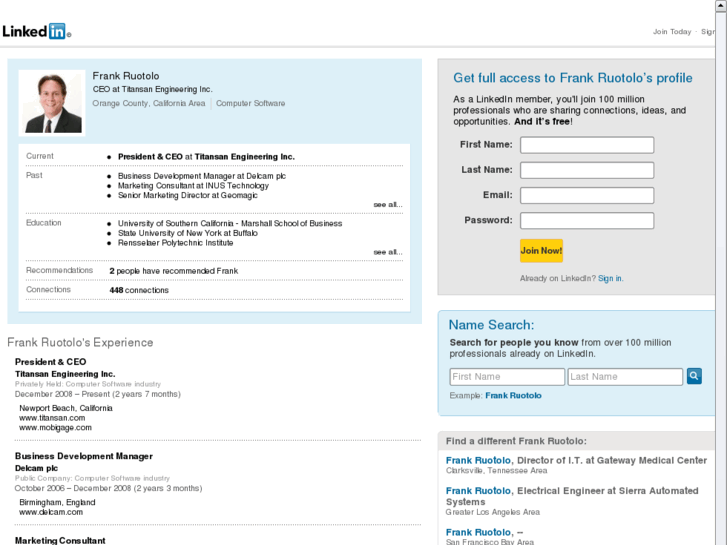727x545 pixels.
Task: Click 'Computer Software' industry text
Action: 250,103
